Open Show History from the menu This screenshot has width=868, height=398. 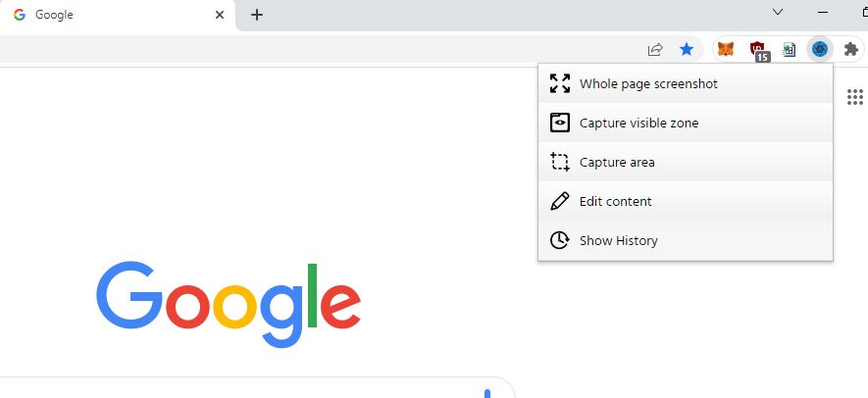[x=686, y=240]
